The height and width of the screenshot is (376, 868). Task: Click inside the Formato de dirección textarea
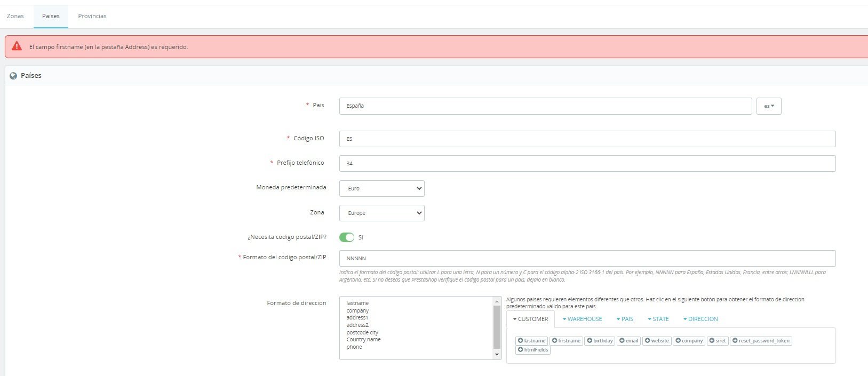417,328
